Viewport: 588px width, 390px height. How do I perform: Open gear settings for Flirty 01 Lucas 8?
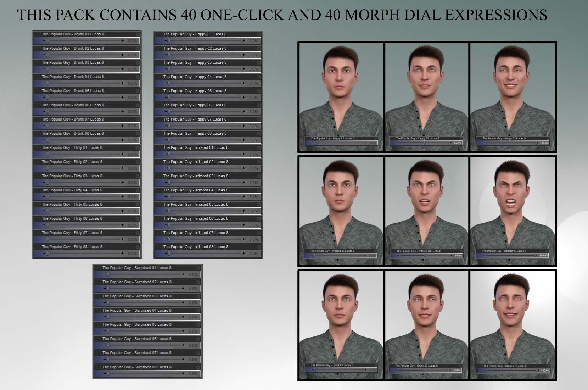point(138,148)
